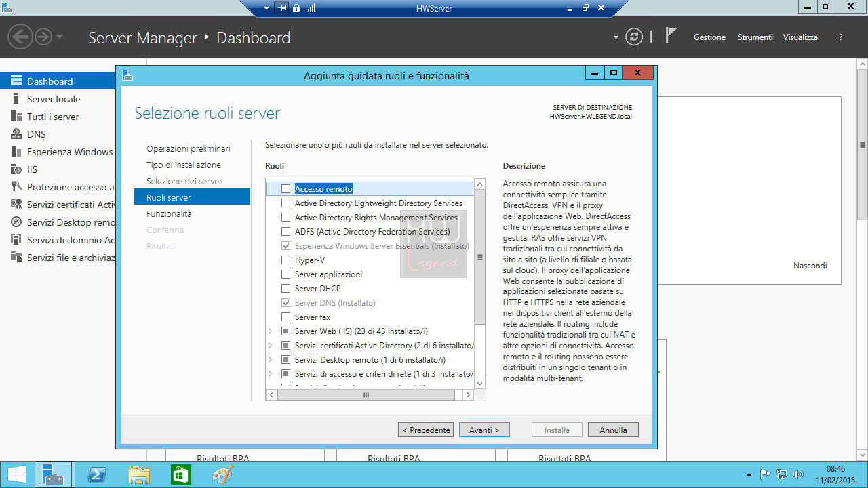Click the Tutti i server sidebar icon
This screenshot has width=868, height=488.
click(x=16, y=117)
